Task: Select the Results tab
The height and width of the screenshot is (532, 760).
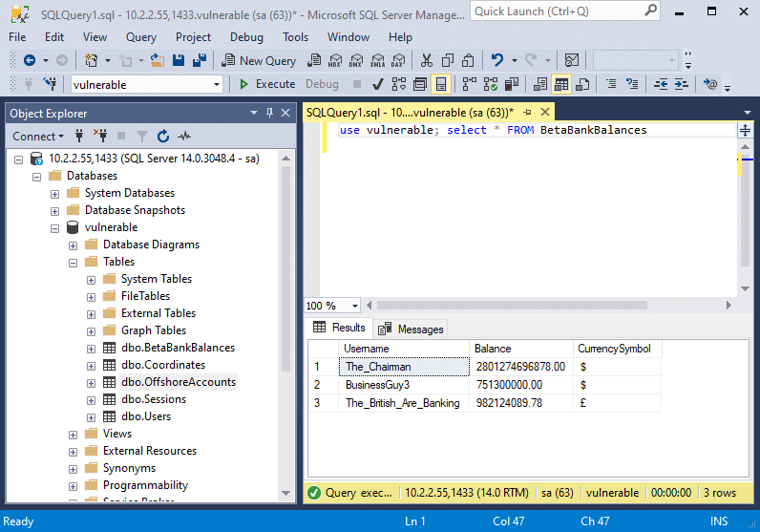Action: tap(339, 328)
